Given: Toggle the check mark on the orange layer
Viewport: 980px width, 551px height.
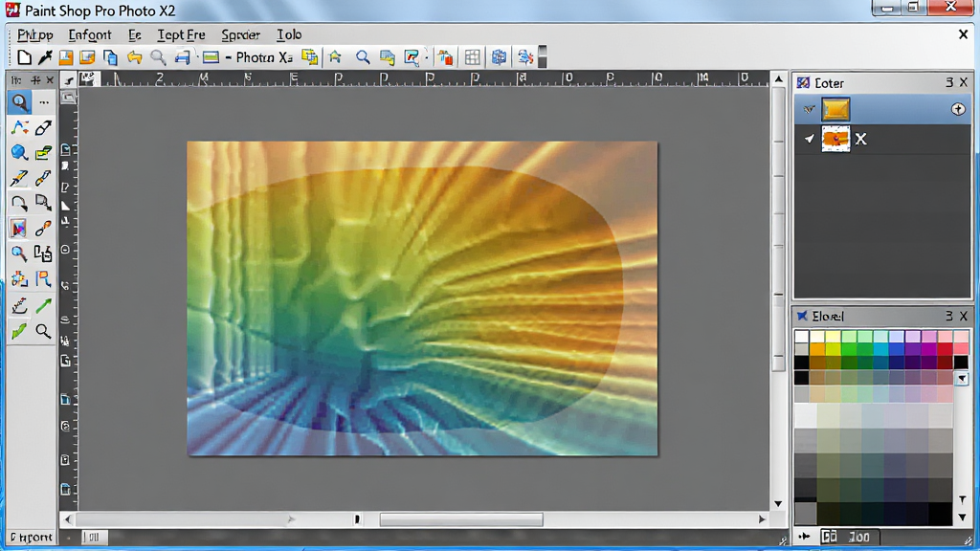Looking at the screenshot, I should 810,139.
